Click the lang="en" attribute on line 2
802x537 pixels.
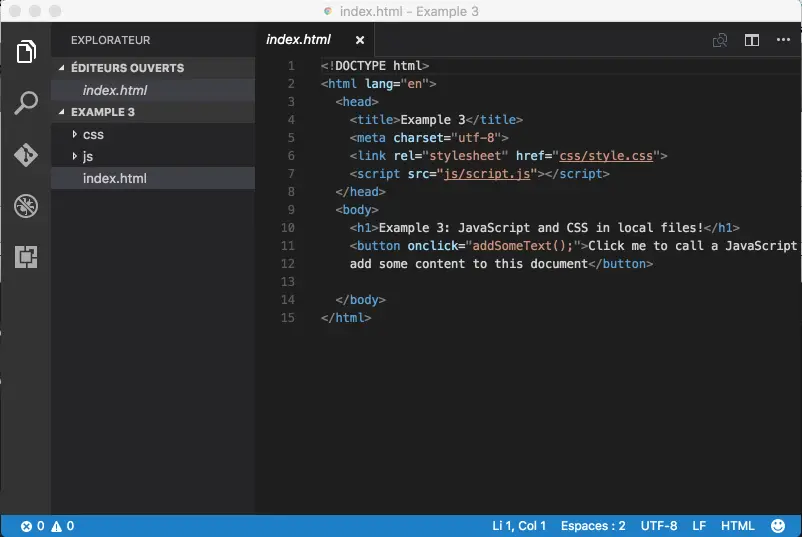pos(397,84)
